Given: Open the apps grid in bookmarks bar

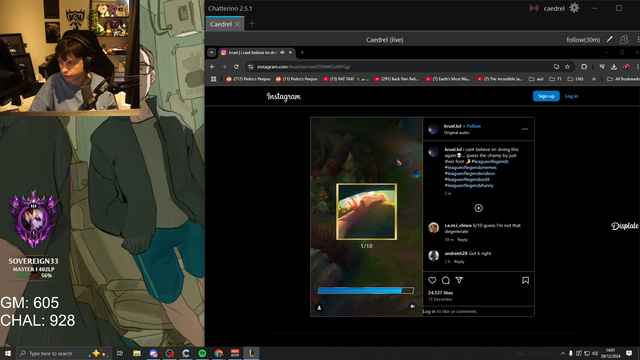Looking at the screenshot, I should pos(213,79).
